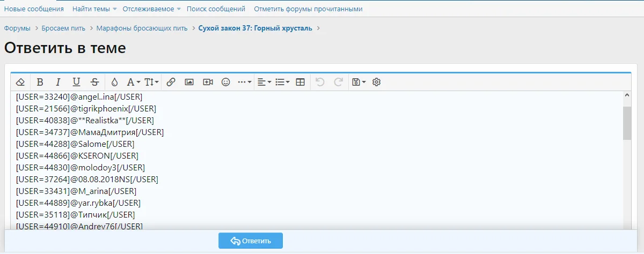Open the text color droplet picker
The image size is (644, 254).
coord(114,82)
